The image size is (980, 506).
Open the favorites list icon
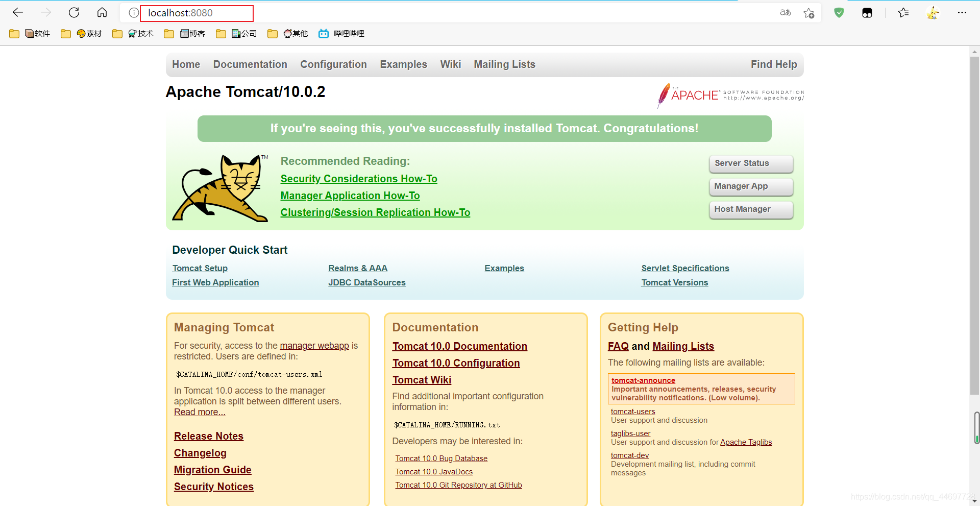tap(903, 13)
